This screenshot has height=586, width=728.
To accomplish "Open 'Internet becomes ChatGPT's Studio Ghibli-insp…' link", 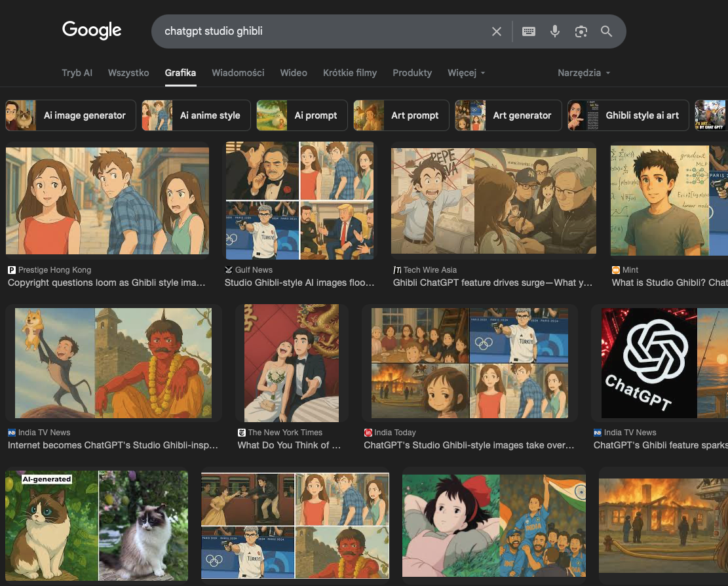I will point(113,445).
